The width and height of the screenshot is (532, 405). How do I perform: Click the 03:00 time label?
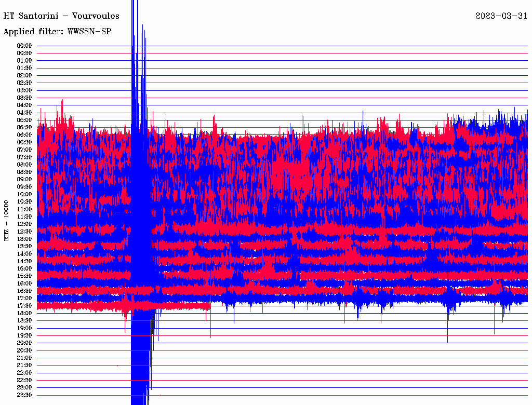24,90
